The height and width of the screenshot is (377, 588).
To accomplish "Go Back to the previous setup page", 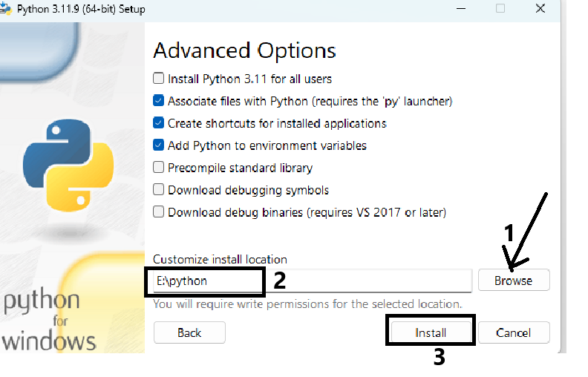I will pos(189,332).
